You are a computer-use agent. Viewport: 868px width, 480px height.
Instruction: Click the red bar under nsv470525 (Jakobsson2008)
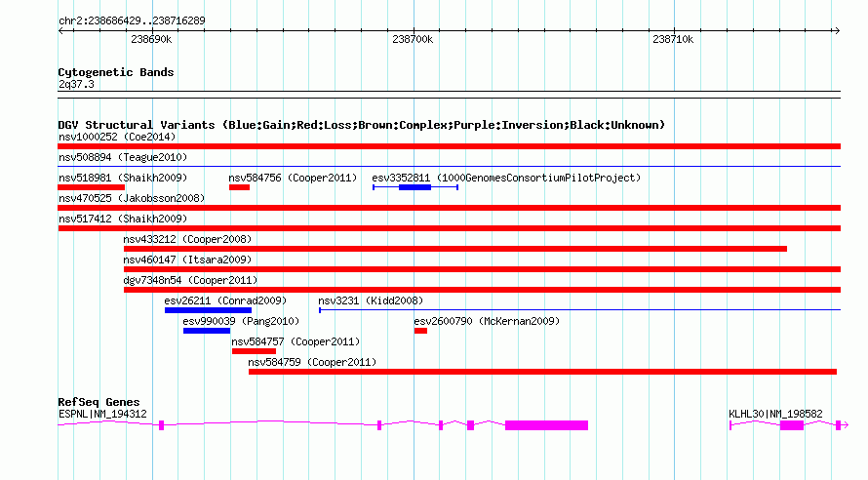[x=449, y=208]
